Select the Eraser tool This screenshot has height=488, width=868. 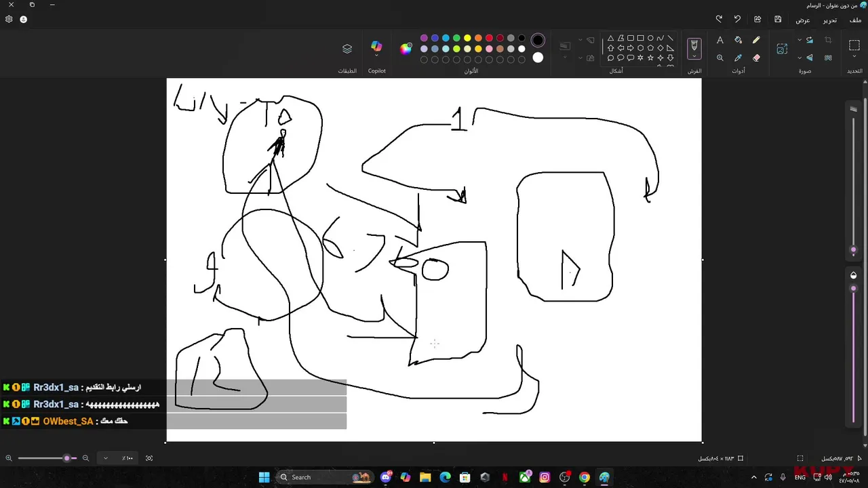tap(756, 58)
